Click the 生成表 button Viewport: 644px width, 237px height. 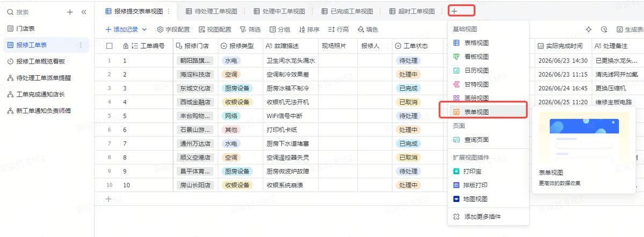pos(630,30)
